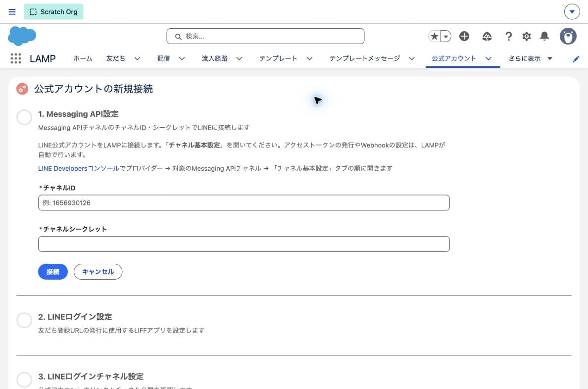The width and height of the screenshot is (588, 389).
Task: Focus the 検索 search field
Action: point(265,37)
